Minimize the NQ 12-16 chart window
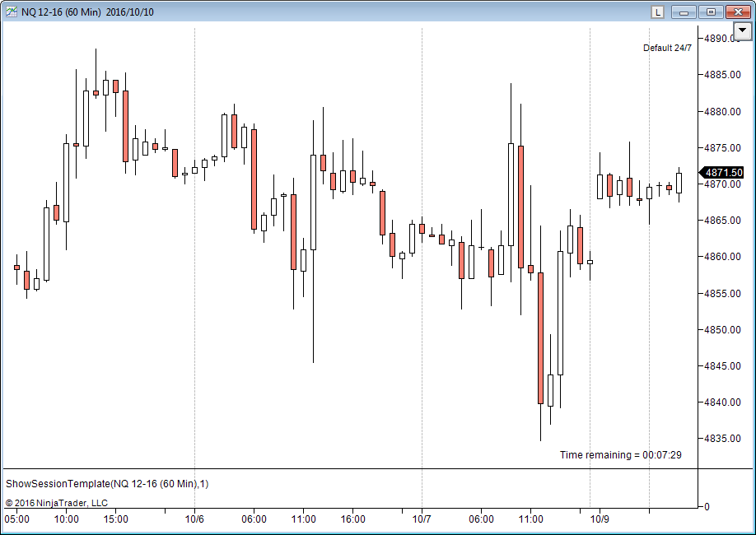Image resolution: width=756 pixels, height=535 pixels. pyautogui.click(x=684, y=12)
